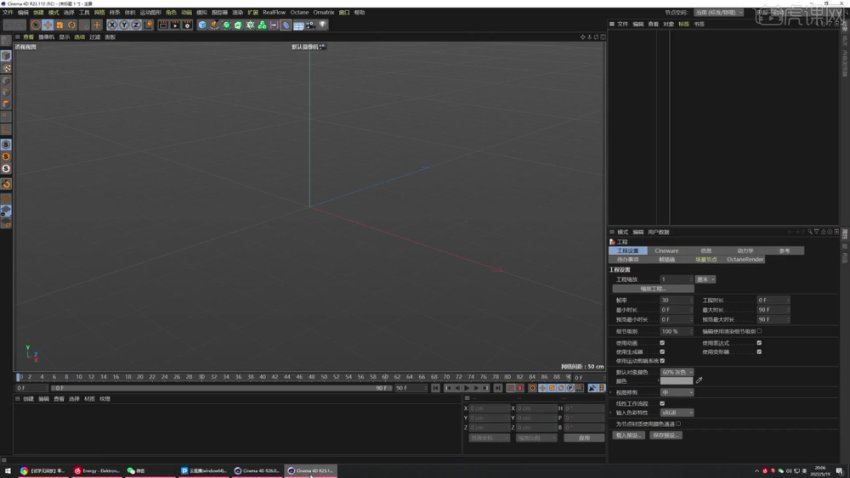This screenshot has height=478, width=850.
Task: Activate the Scale tool
Action: click(x=60, y=25)
